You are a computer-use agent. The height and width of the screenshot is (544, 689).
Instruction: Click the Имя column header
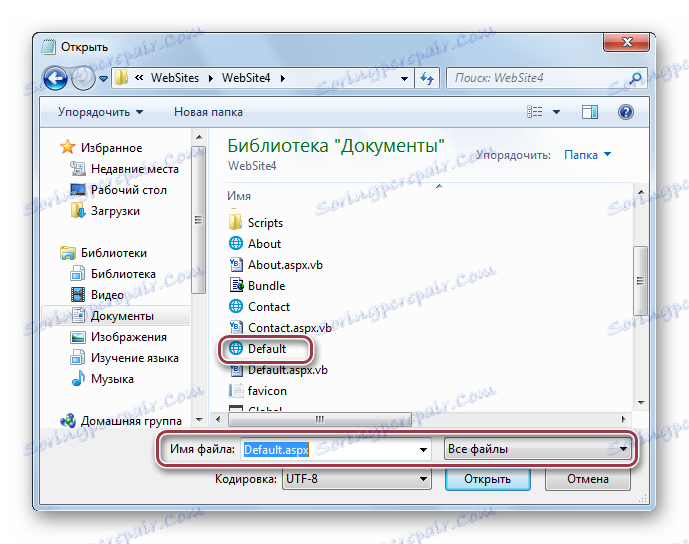(x=239, y=196)
